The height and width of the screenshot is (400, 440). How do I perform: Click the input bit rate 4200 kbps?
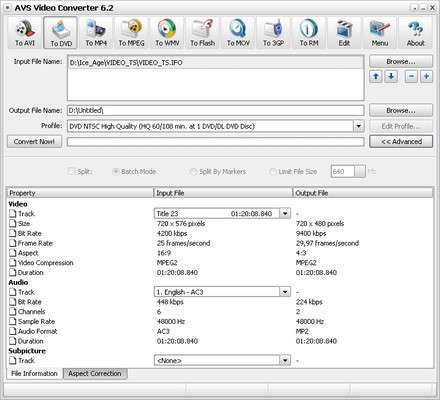point(172,233)
